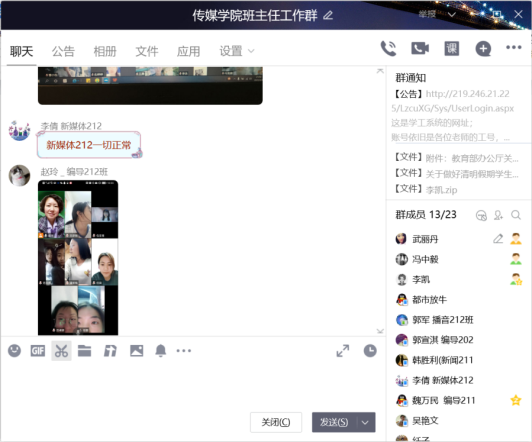Click the 发送(S) button

tap(334, 422)
